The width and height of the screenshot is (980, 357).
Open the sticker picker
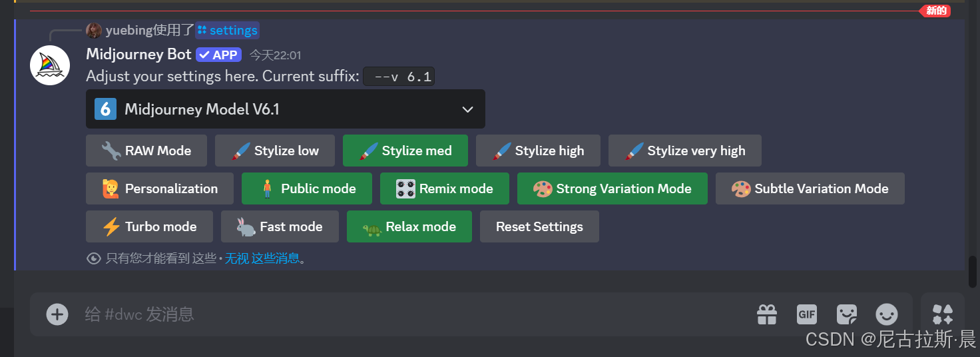tap(847, 314)
